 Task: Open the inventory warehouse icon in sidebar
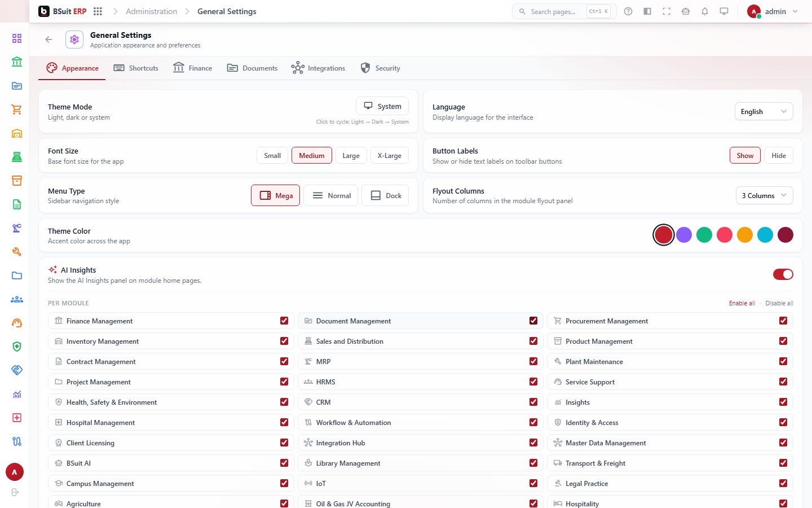pos(17,133)
